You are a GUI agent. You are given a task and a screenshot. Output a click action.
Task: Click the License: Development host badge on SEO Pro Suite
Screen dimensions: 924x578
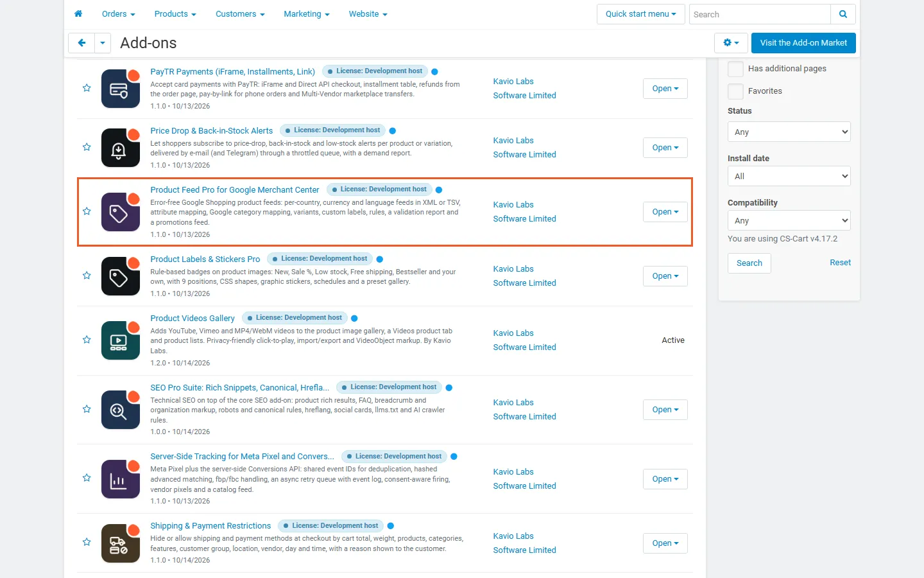[388, 387]
